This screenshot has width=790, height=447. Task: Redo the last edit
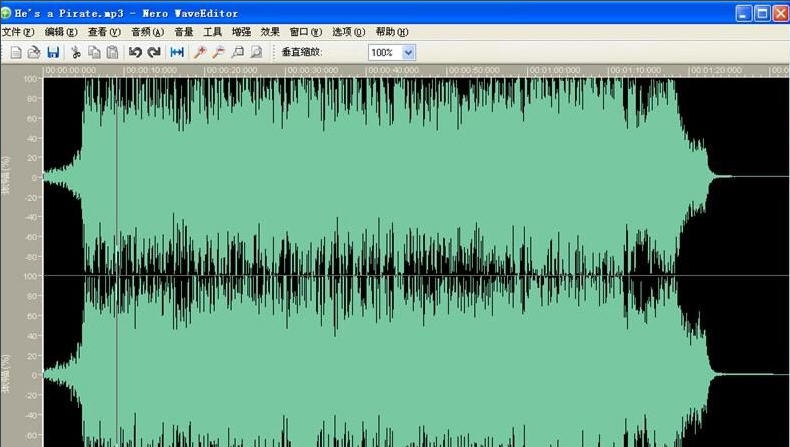154,52
